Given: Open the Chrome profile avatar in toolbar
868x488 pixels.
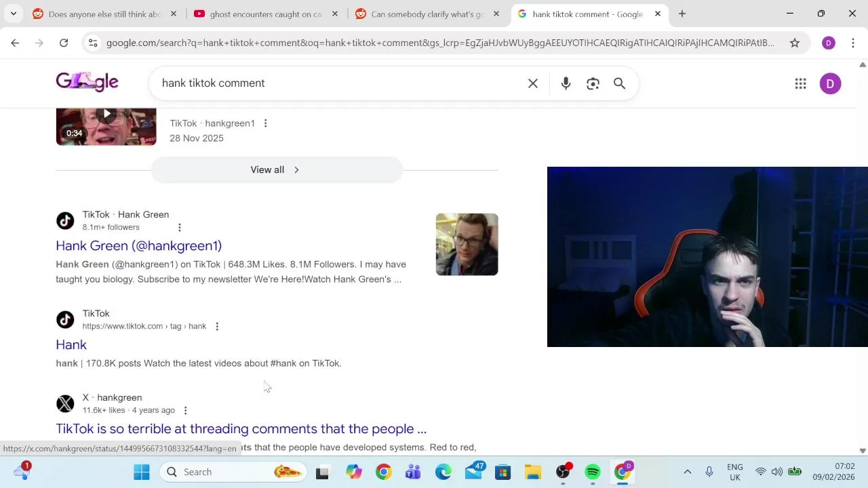Looking at the screenshot, I should pyautogui.click(x=828, y=43).
